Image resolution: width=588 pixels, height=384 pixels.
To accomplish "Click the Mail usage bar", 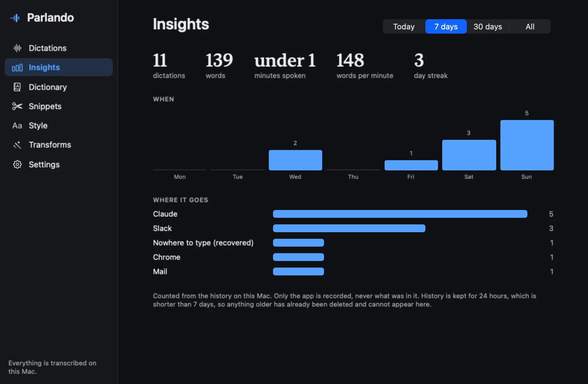I will tap(298, 271).
